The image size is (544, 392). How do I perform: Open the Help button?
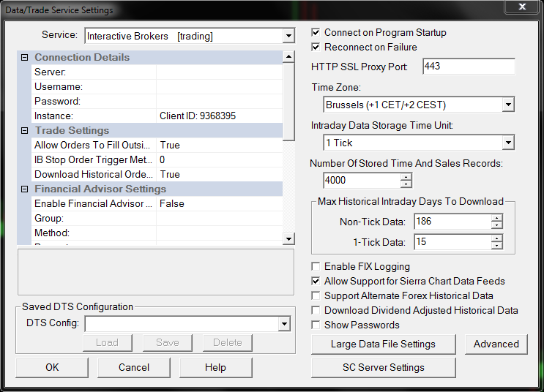(215, 367)
